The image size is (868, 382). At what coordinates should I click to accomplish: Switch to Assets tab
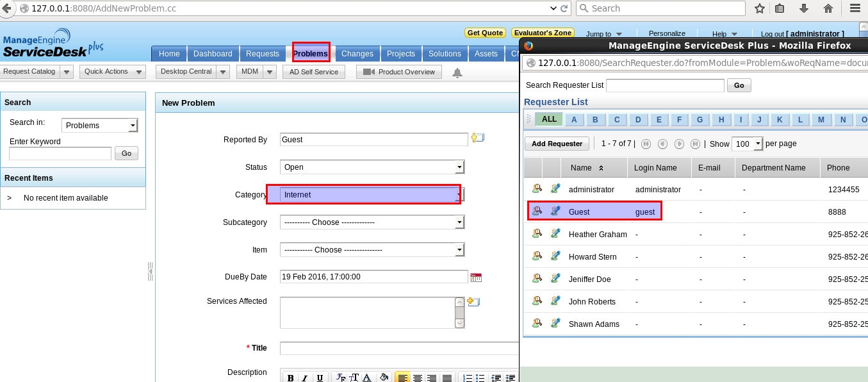486,54
